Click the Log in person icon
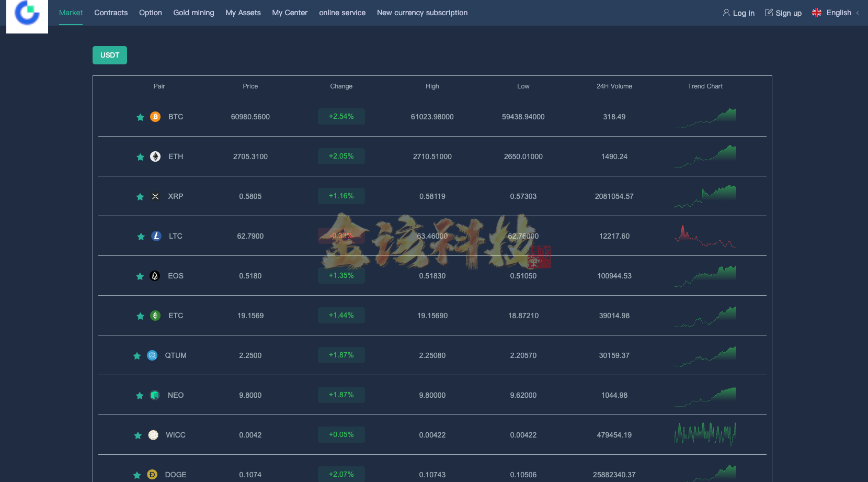868x482 pixels. click(726, 13)
